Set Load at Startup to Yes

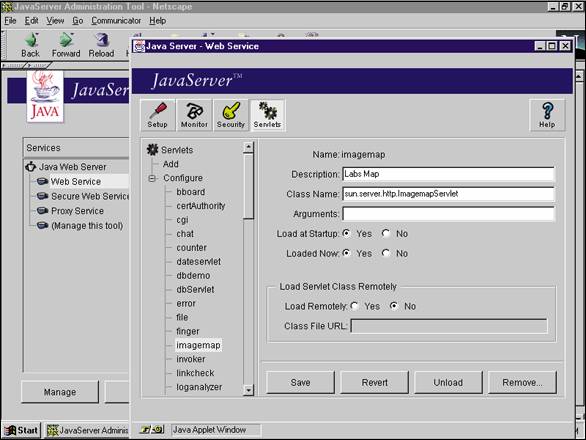point(347,233)
